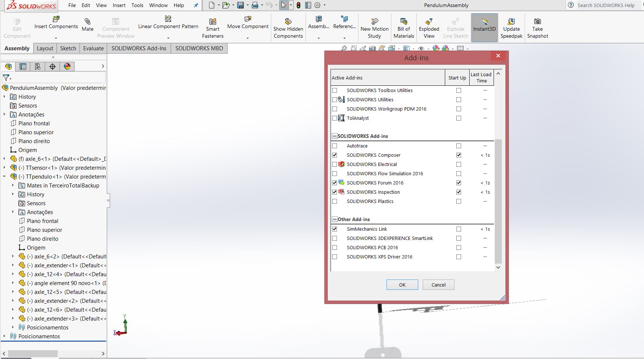The height and width of the screenshot is (359, 644).
Task: Click the Insert Components tool
Action: point(56,23)
